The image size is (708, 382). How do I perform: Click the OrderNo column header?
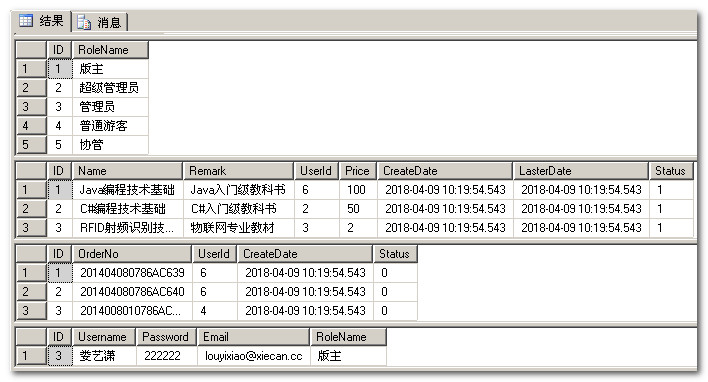click(x=132, y=254)
